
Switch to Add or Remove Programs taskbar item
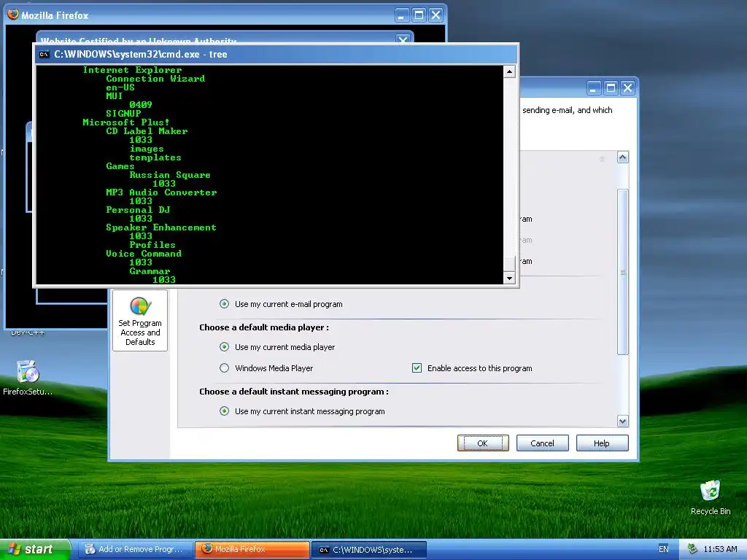134,549
